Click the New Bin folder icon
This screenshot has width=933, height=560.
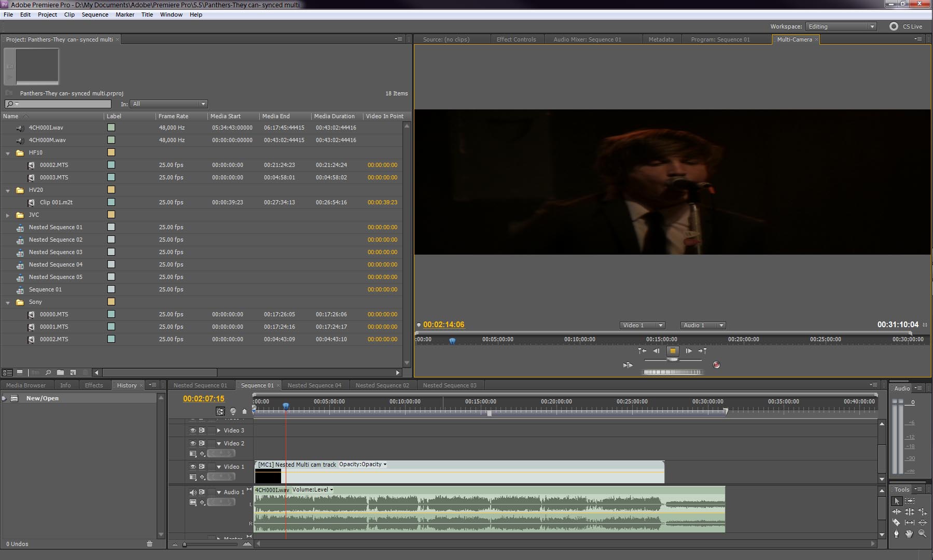60,372
